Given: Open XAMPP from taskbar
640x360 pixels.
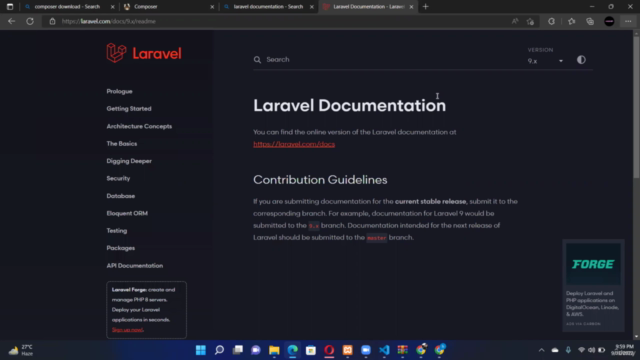Looking at the screenshot, I should point(347,350).
